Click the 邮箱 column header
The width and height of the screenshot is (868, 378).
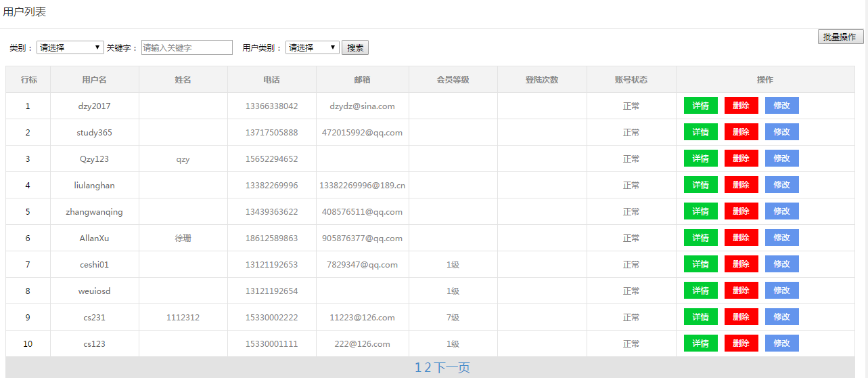point(362,80)
